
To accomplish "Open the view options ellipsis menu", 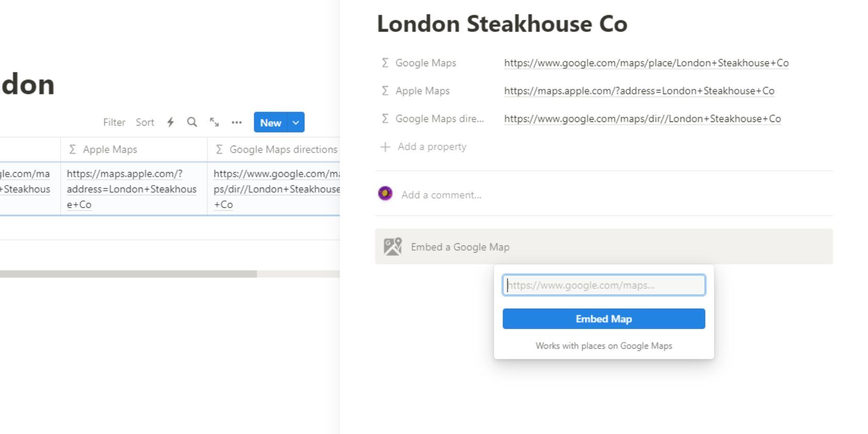I will coord(237,122).
